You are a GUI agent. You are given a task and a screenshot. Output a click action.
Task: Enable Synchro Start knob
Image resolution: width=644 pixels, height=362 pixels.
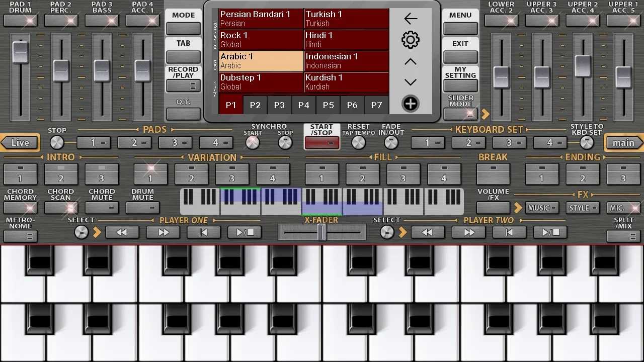(x=253, y=143)
